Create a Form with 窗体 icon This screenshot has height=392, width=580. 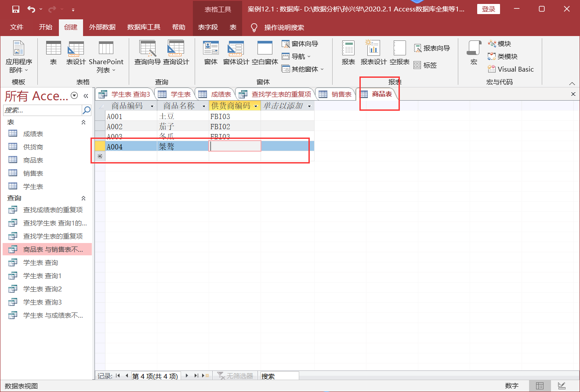211,53
